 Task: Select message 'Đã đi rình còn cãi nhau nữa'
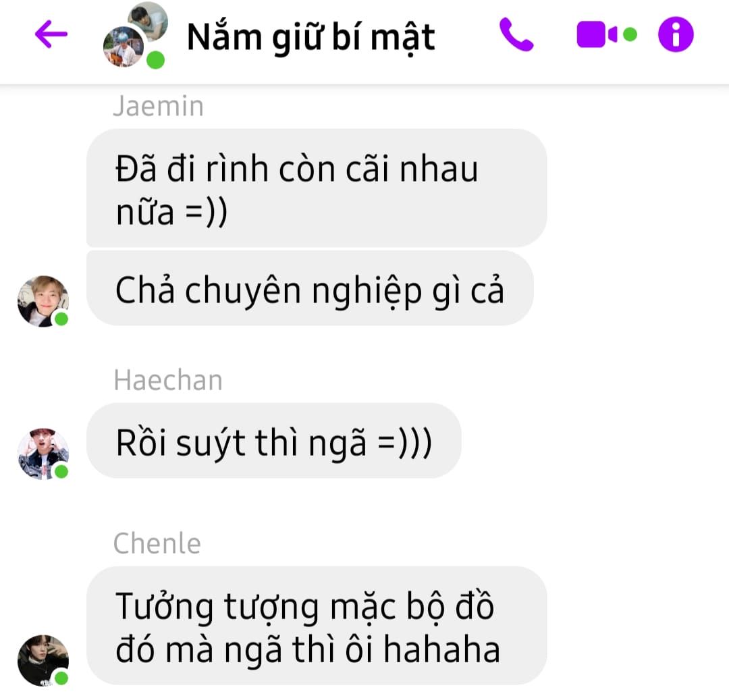[x=316, y=188]
